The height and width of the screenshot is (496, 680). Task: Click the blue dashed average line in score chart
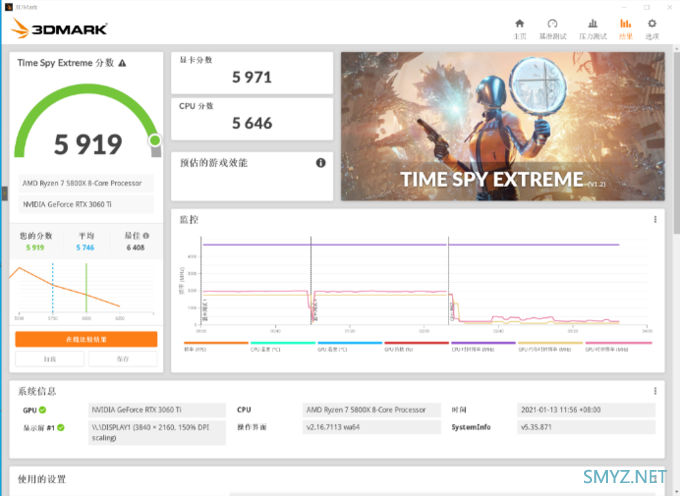pos(53,287)
